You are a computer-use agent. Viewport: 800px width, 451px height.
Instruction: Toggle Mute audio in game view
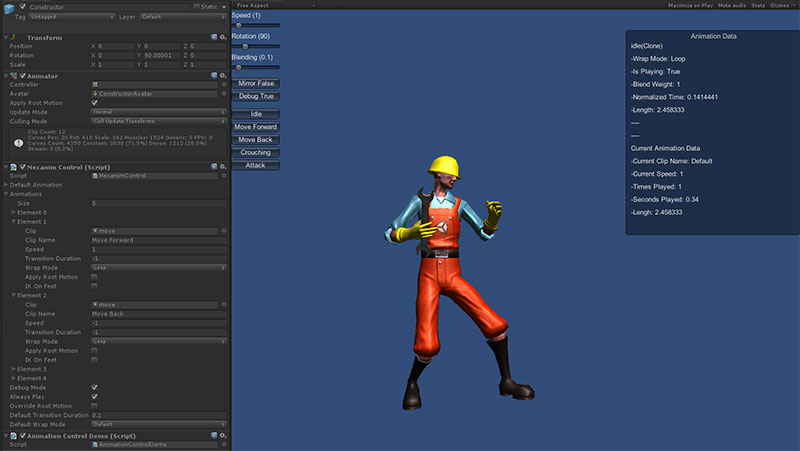732,5
